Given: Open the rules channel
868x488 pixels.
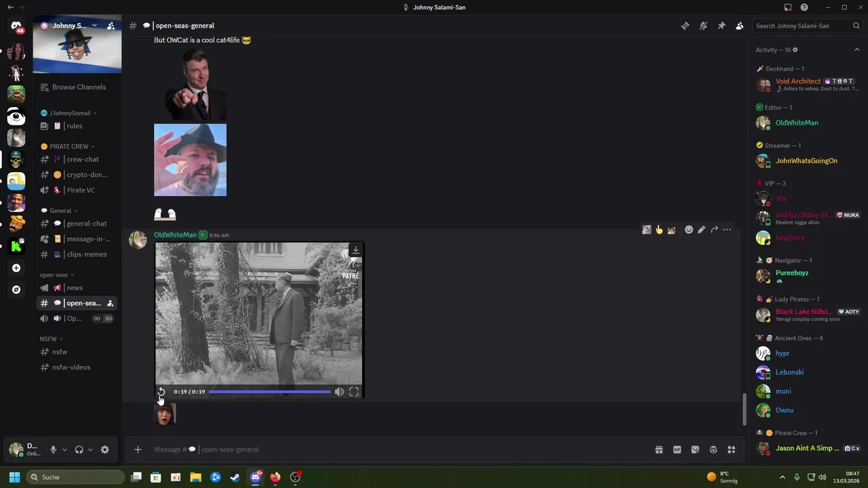Looking at the screenshot, I should (x=77, y=126).
